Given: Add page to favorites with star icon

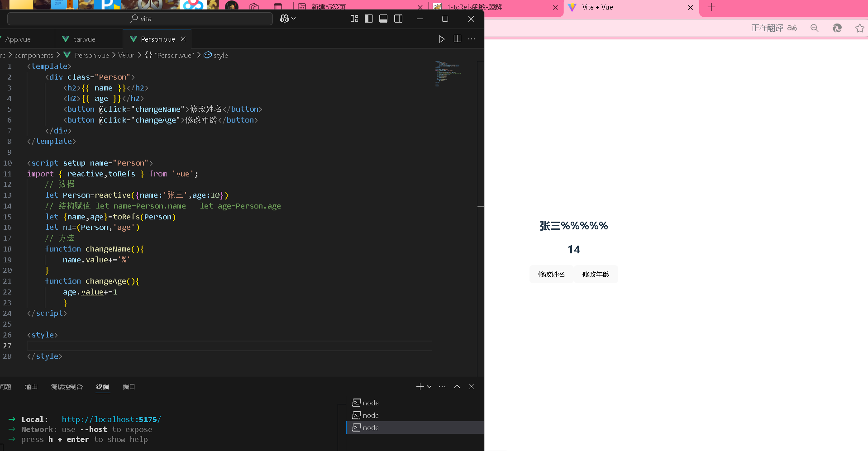Looking at the screenshot, I should tap(860, 28).
